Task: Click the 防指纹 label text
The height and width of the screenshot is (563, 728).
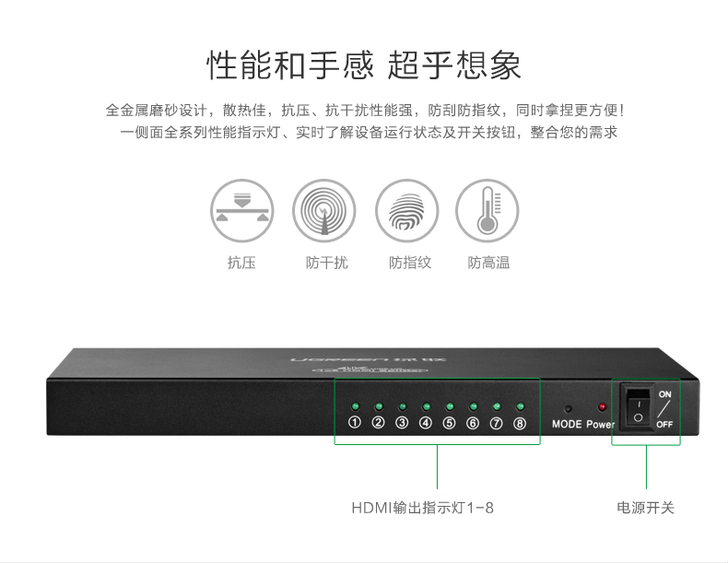Action: (410, 263)
